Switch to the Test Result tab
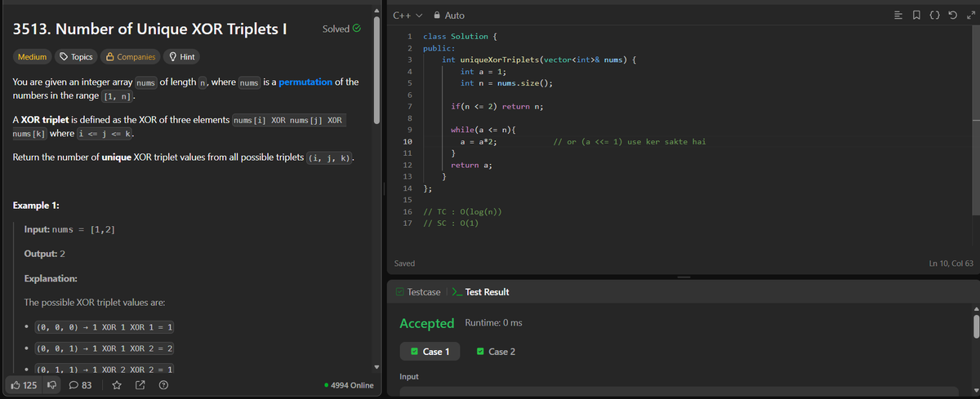 coord(481,291)
